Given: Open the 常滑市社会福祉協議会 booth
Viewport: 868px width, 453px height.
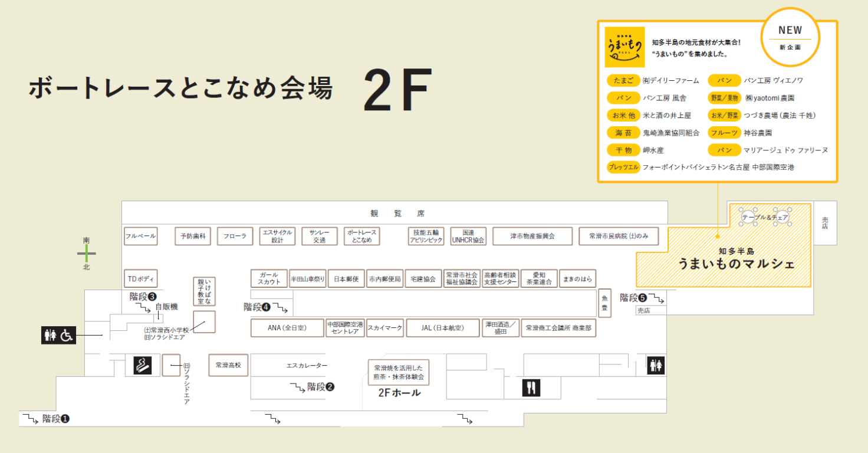Looking at the screenshot, I should pyautogui.click(x=462, y=278).
